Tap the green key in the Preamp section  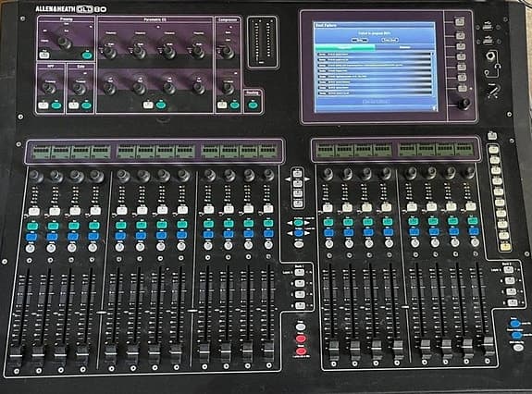pos(87,55)
